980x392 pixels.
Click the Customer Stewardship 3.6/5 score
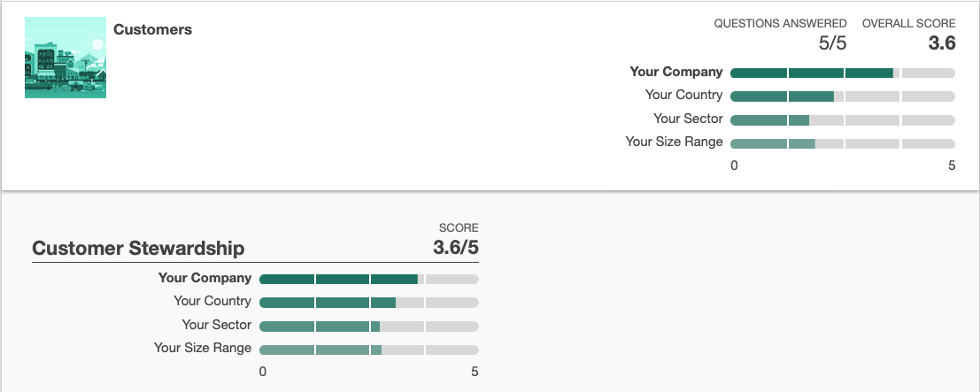pos(455,248)
